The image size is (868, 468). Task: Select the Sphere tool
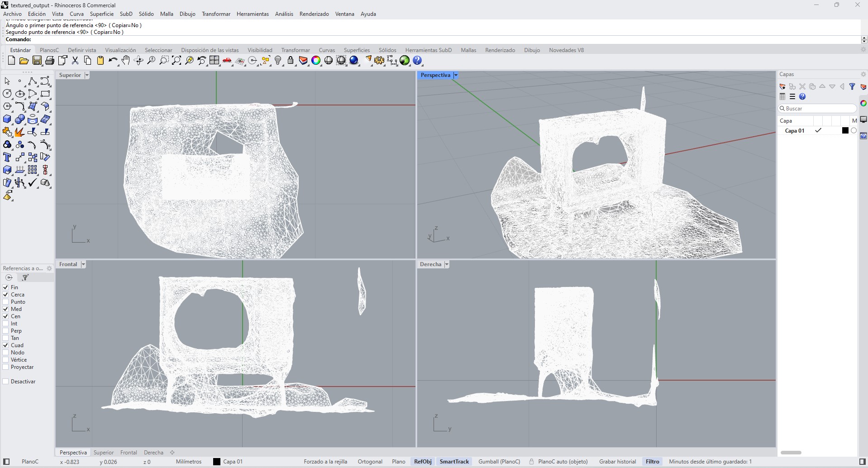[20, 119]
